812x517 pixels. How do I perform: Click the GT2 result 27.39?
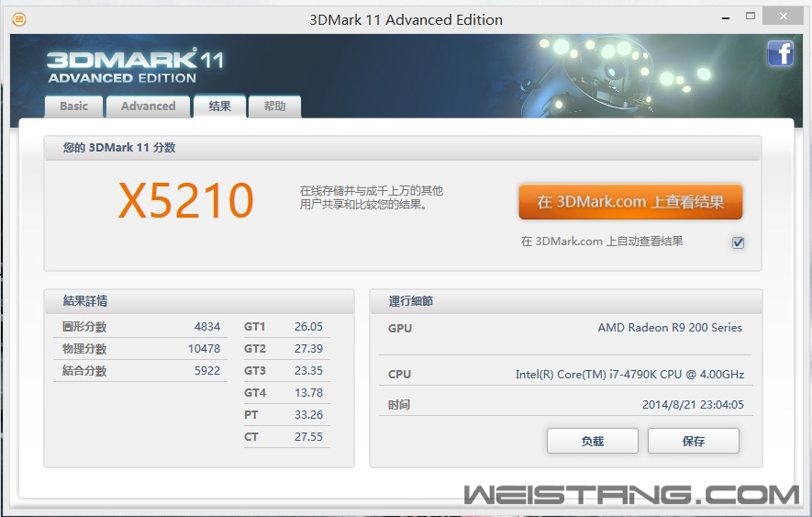point(308,348)
